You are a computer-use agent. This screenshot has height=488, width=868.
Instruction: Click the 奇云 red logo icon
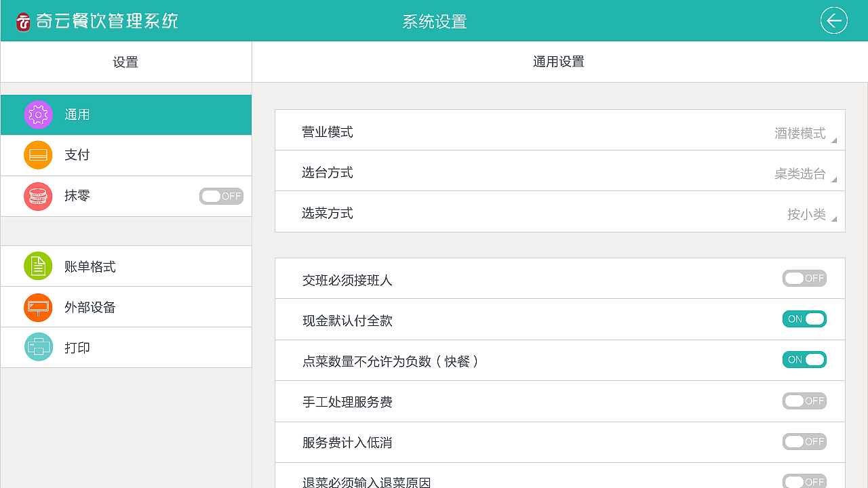pyautogui.click(x=24, y=22)
